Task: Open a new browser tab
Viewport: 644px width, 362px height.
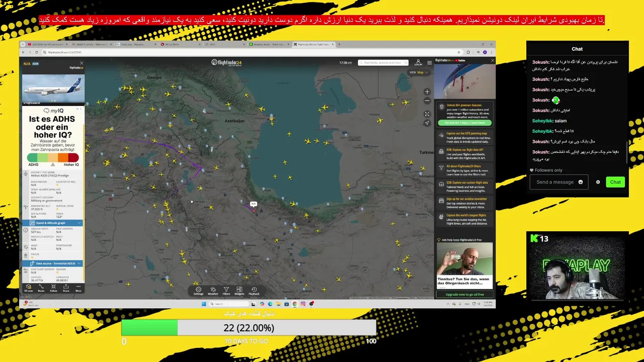Action: [339, 44]
